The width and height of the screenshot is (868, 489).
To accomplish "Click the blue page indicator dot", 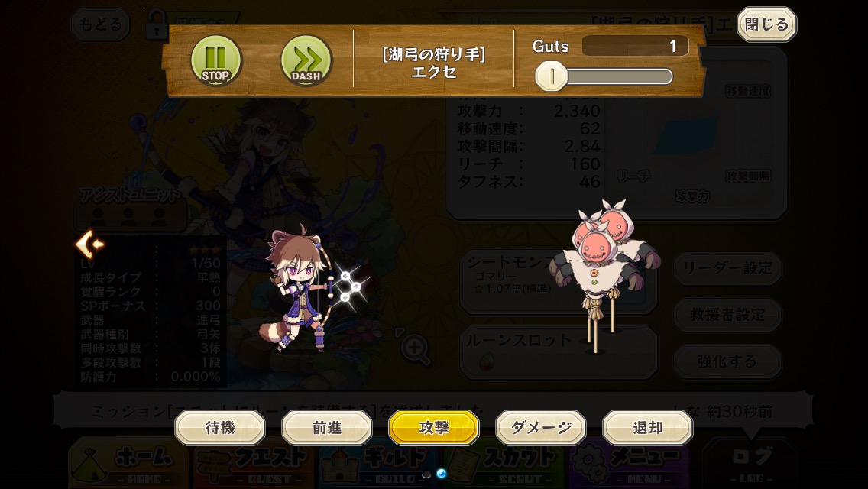I will tap(441, 474).
